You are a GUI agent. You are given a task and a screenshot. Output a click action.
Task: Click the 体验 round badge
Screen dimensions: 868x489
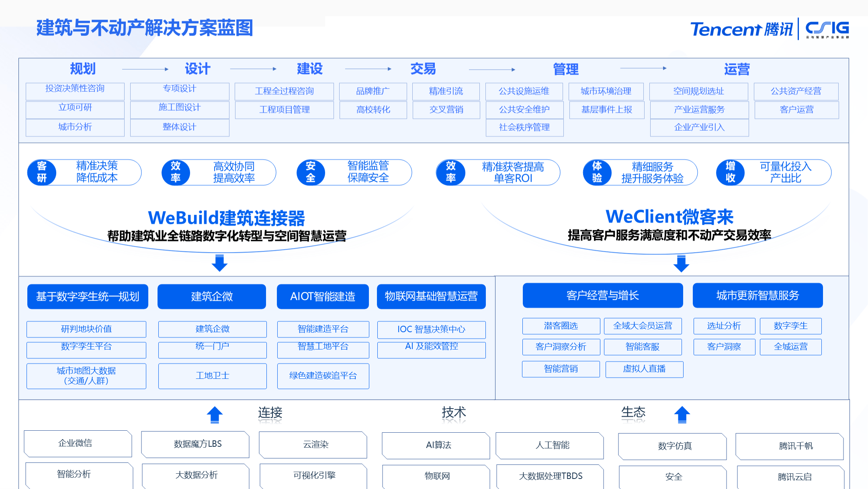(597, 173)
